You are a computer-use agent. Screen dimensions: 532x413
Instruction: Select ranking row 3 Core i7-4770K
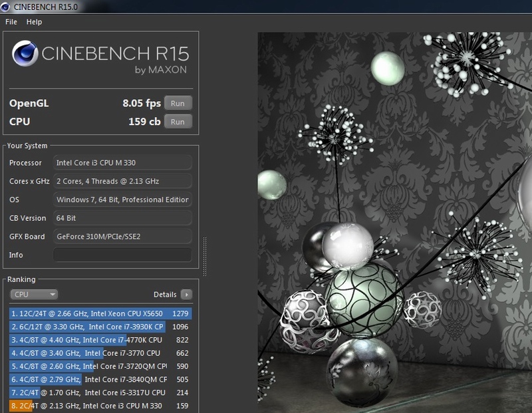tap(100, 340)
